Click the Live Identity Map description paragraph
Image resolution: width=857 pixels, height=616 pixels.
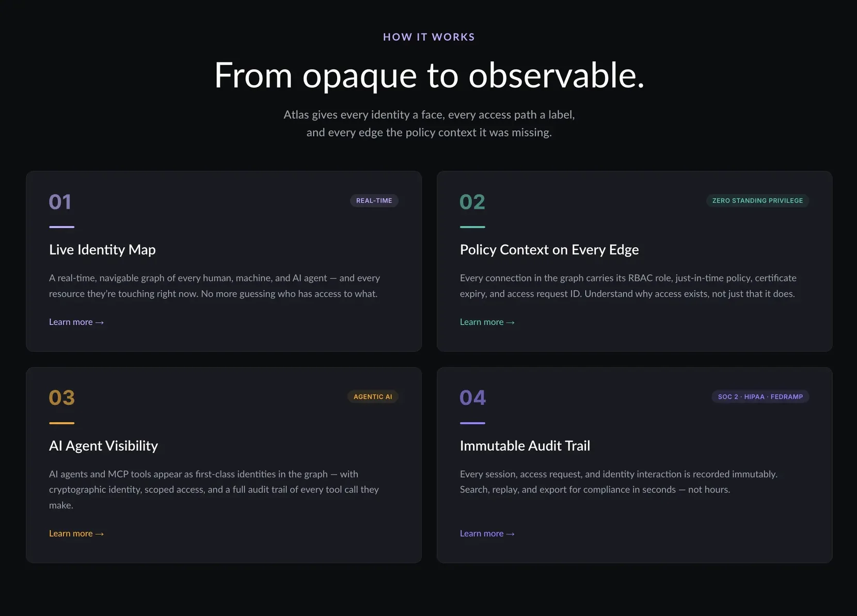pos(214,286)
